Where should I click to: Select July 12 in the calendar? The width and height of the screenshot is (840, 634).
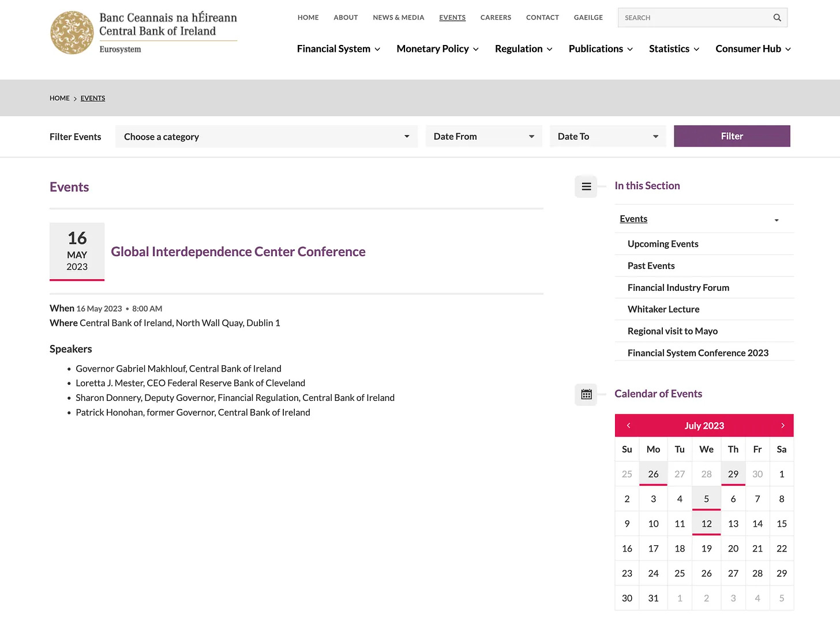706,524
